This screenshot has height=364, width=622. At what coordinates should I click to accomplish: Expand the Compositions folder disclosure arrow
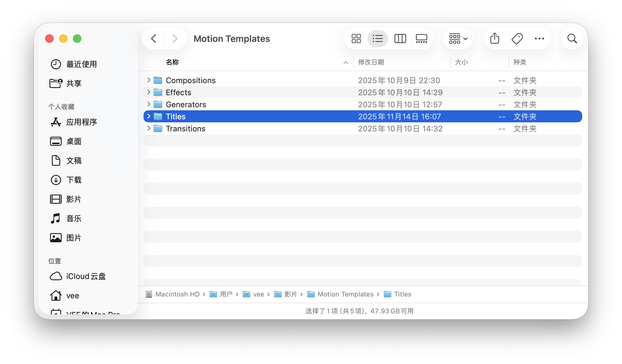149,80
